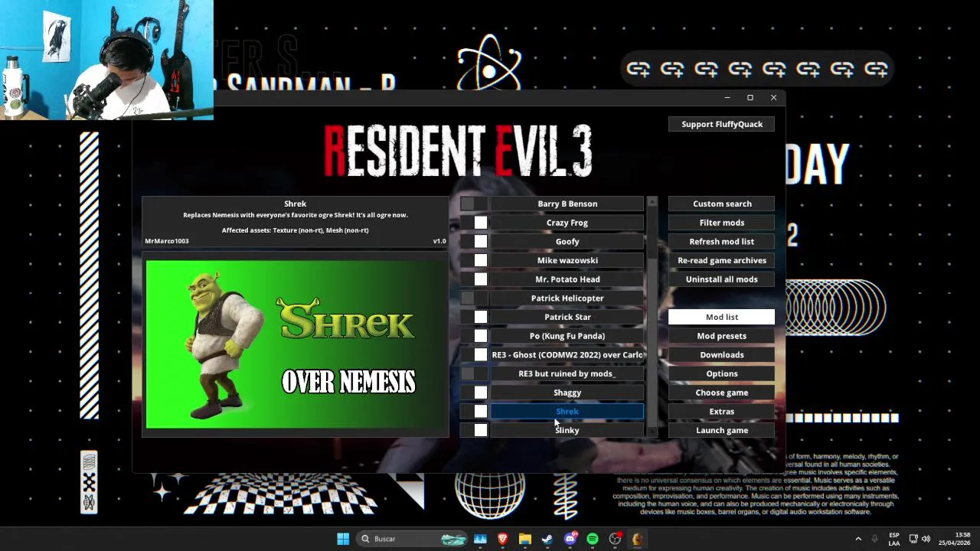
Task: Toggle the Shaggy mod checkbox
Action: 473,393
